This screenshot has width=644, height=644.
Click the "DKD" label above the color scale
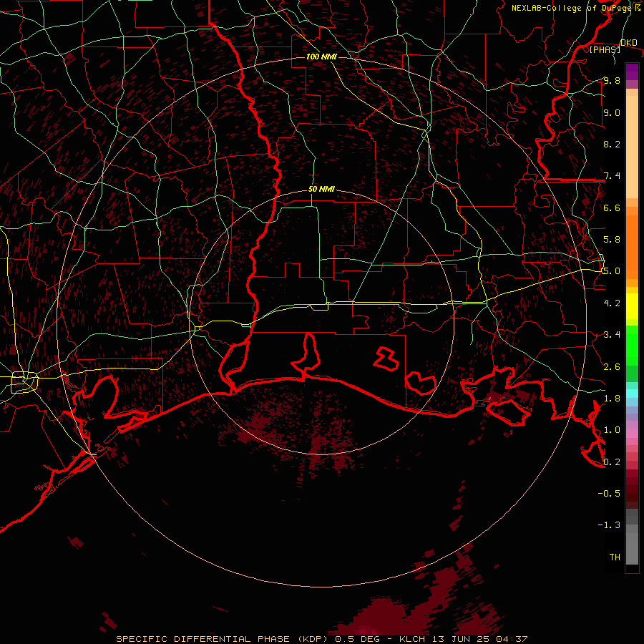pyautogui.click(x=629, y=43)
